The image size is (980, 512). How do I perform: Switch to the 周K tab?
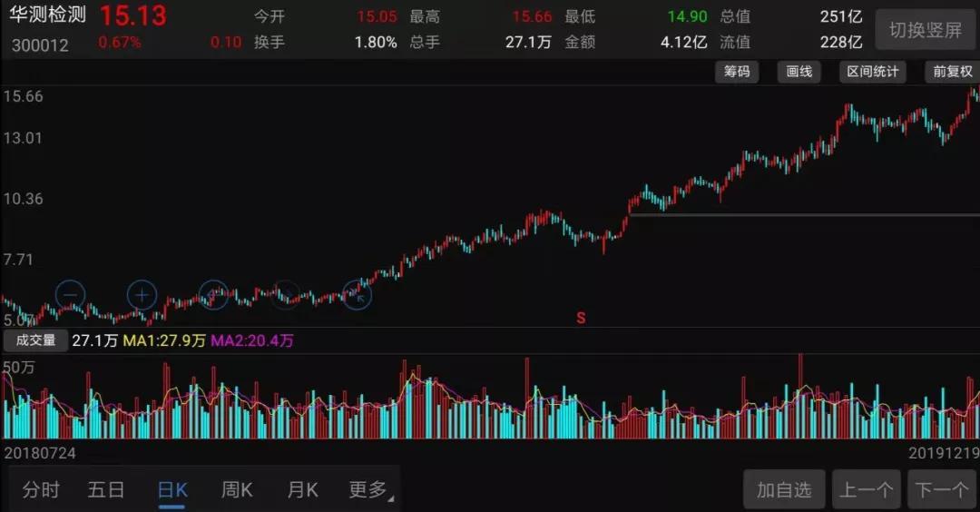point(237,490)
